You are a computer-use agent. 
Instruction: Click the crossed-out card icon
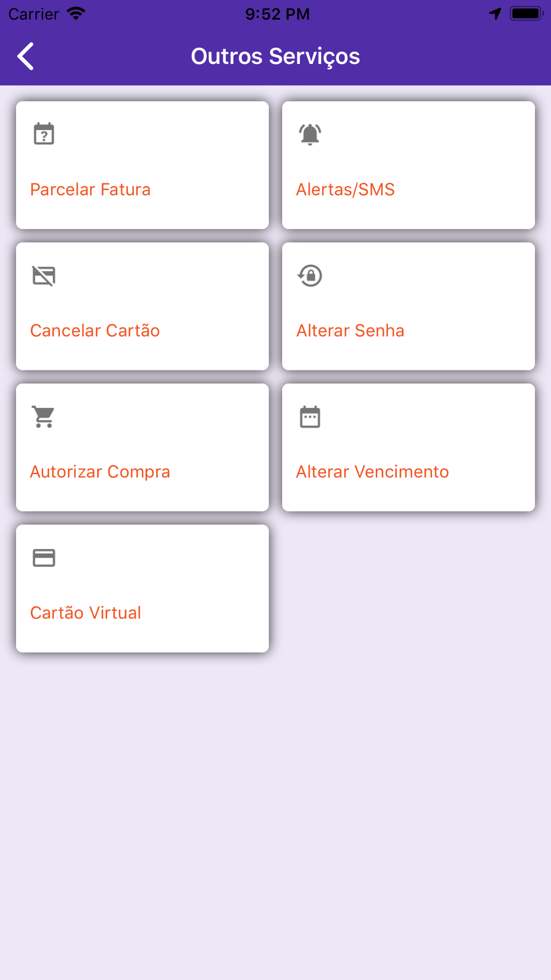point(44,276)
